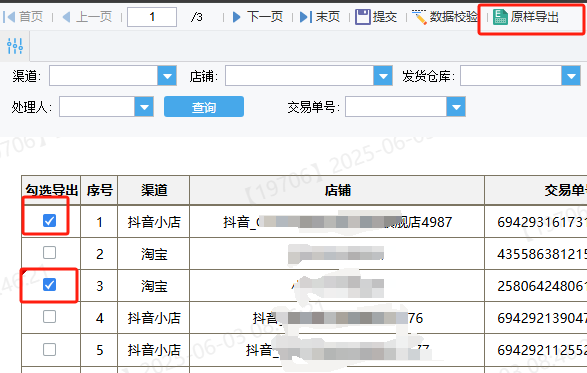Viewport: 587px width, 373px height.
Task: Click the 勾选导出 column header
Action: point(51,190)
